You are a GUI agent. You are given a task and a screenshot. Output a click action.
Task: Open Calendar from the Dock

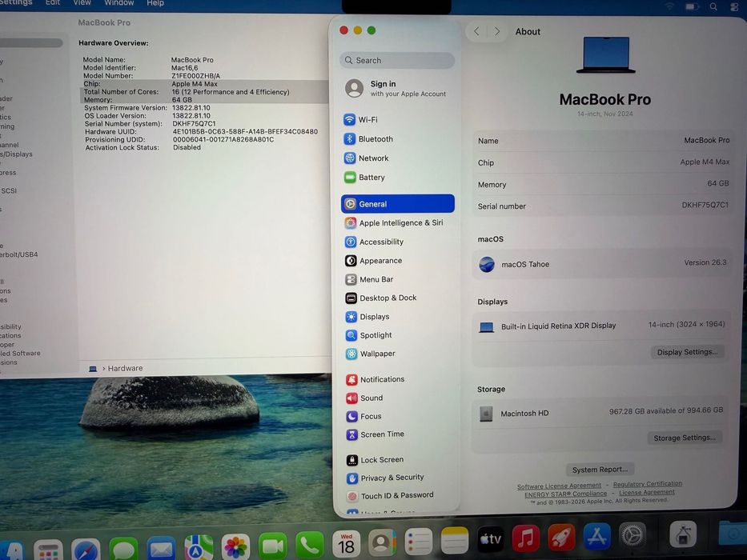[347, 544]
